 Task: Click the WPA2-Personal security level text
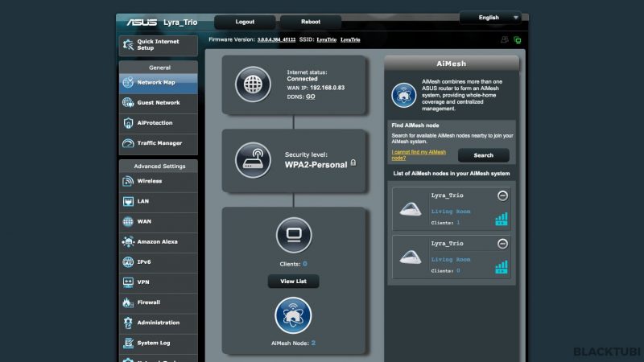[316, 165]
